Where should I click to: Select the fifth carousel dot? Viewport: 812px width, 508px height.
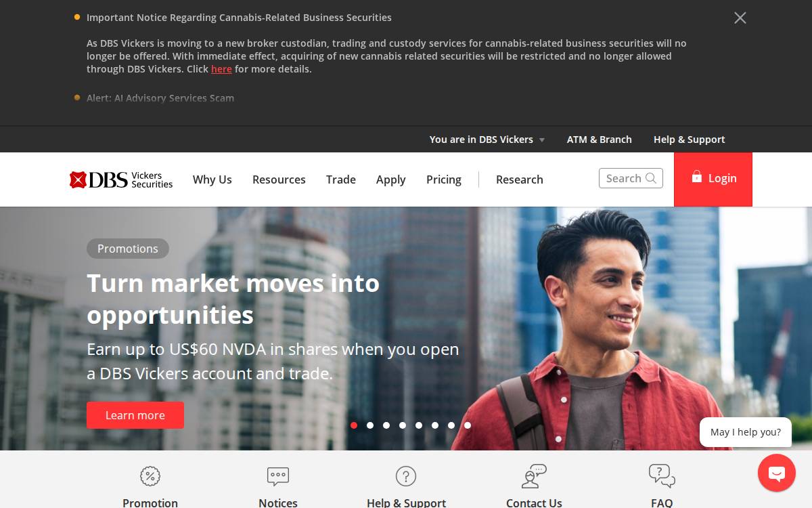(419, 425)
